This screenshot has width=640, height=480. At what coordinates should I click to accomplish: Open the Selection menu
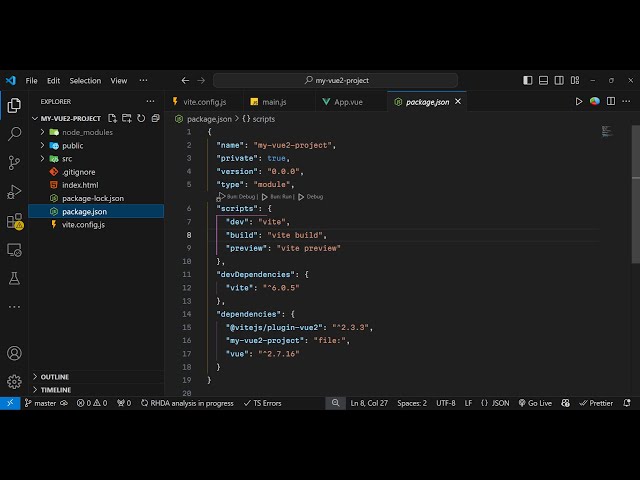[85, 80]
